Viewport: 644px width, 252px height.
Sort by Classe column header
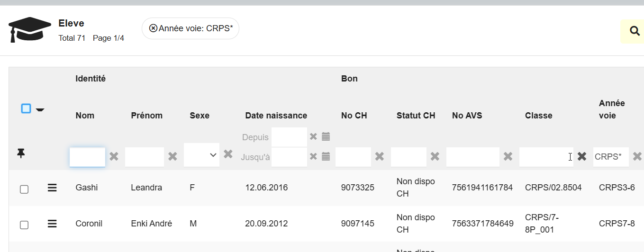pos(538,116)
